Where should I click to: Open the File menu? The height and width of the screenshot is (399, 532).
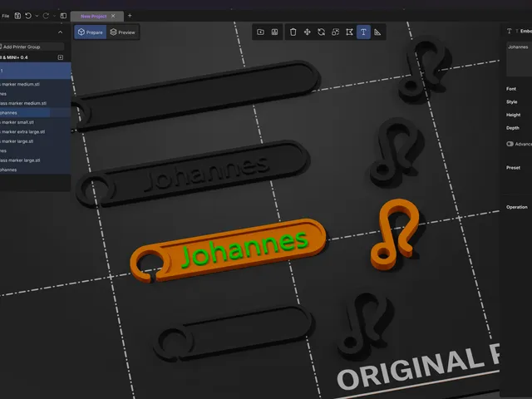pyautogui.click(x=6, y=16)
